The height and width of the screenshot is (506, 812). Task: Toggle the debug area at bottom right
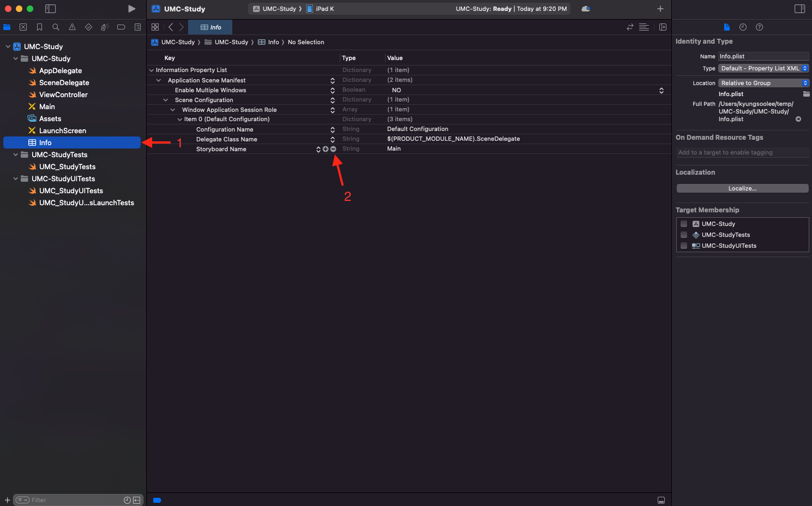[661, 500]
